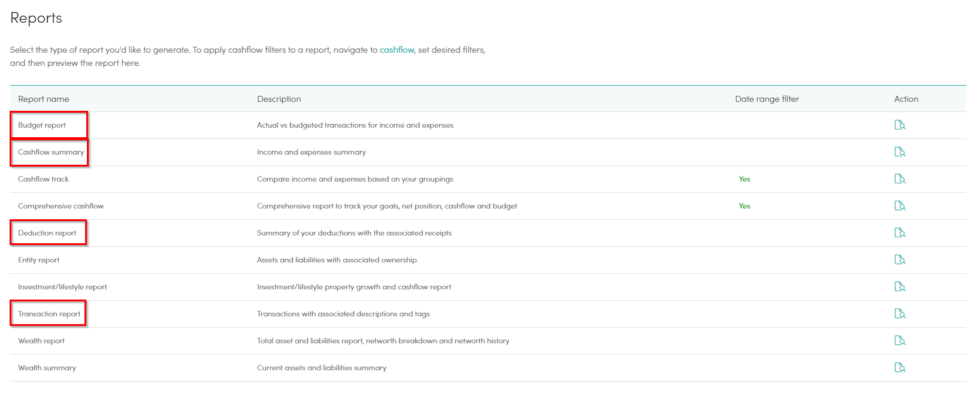
Task: Preview the Wealth report
Action: (x=900, y=341)
